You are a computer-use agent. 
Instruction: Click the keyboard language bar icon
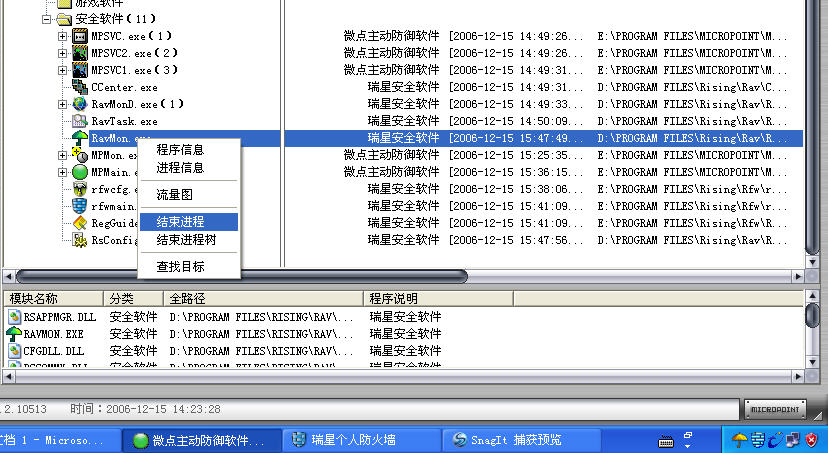666,441
